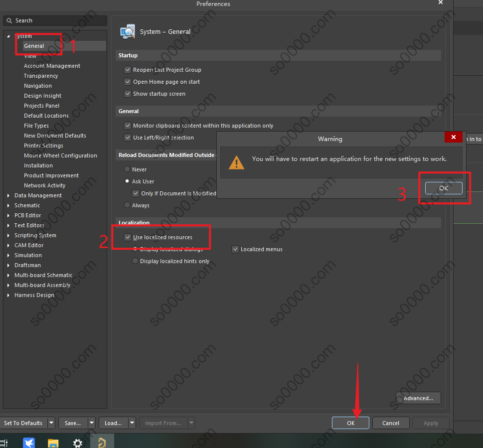The image size is (483, 448).
Task: Open the Printer Settings page
Action: (x=43, y=146)
